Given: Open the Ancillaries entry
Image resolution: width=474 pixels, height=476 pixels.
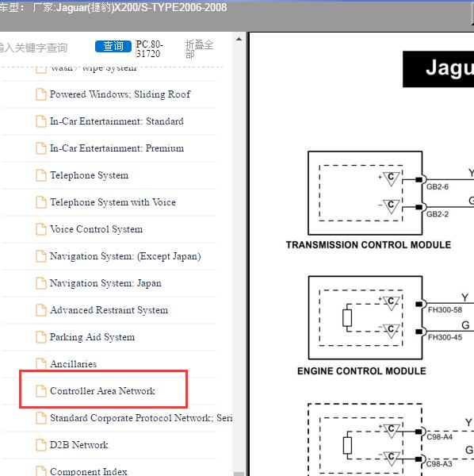Looking at the screenshot, I should coord(74,364).
